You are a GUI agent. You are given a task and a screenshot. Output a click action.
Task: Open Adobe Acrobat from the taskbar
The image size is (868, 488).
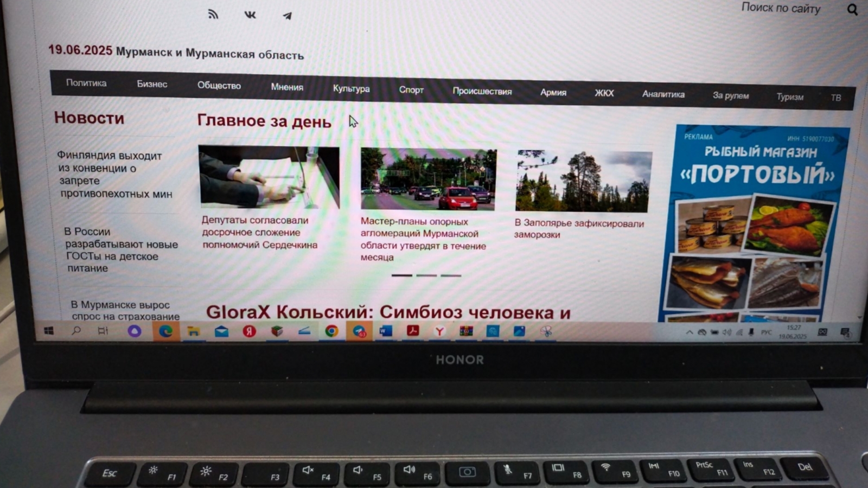click(413, 331)
